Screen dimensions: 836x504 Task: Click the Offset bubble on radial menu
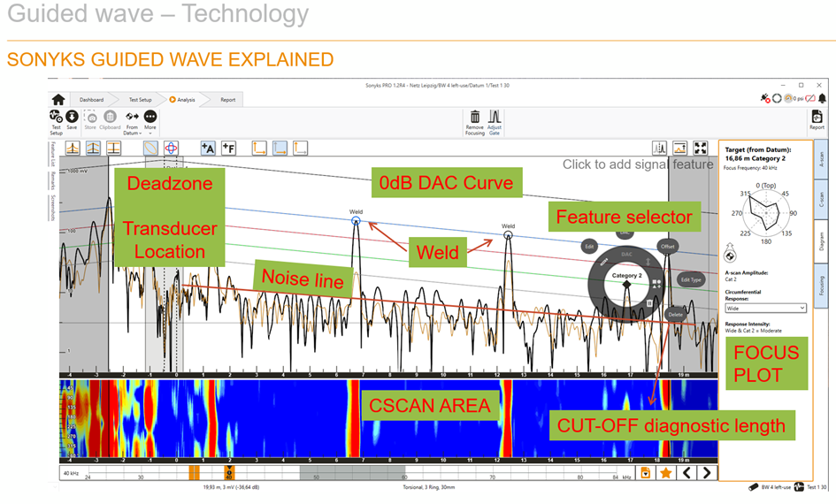[x=668, y=246]
